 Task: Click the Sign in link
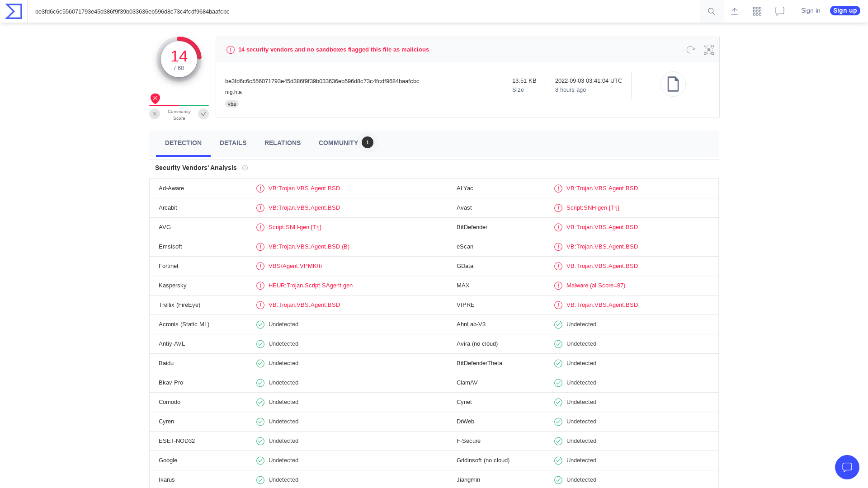tap(810, 10)
